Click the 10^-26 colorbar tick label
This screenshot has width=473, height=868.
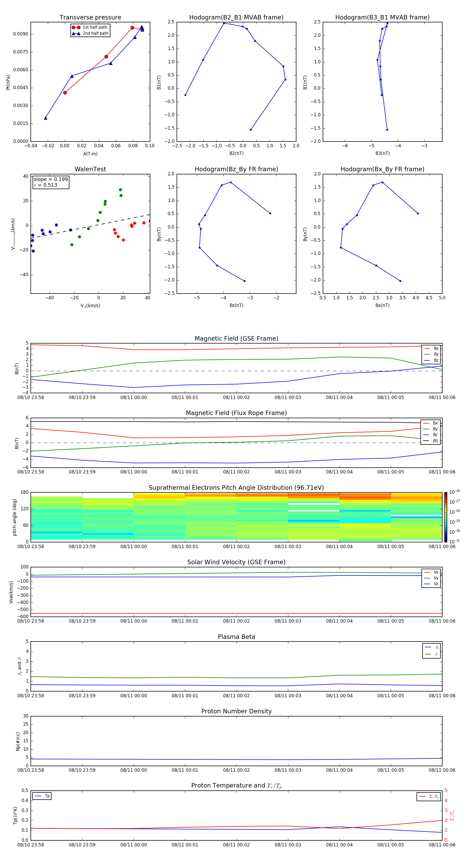click(x=455, y=492)
